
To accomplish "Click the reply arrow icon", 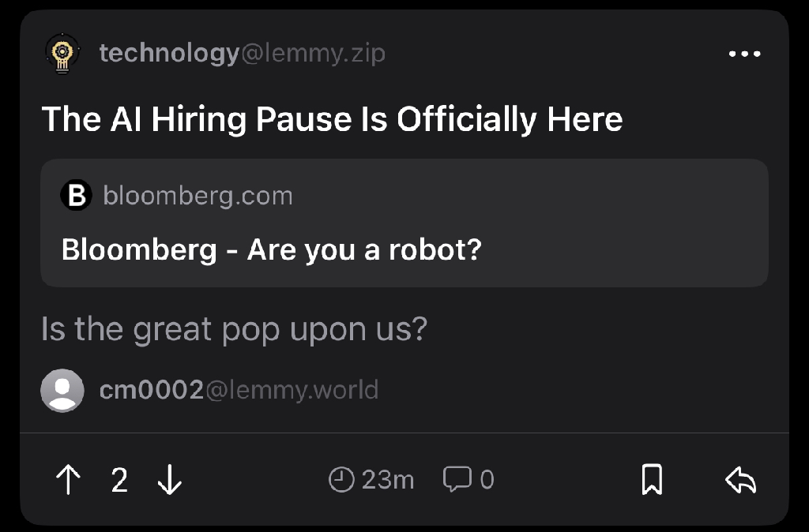I will (x=740, y=479).
